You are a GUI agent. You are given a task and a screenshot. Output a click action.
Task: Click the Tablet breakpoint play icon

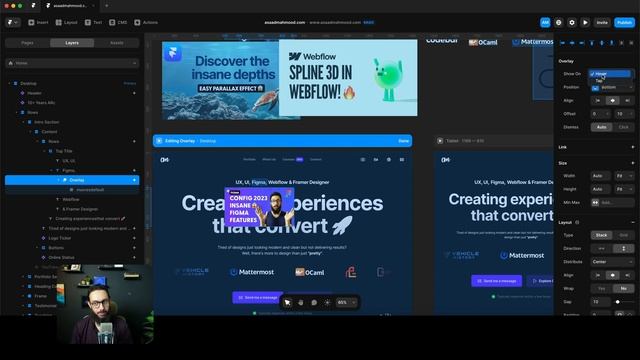[x=440, y=141]
